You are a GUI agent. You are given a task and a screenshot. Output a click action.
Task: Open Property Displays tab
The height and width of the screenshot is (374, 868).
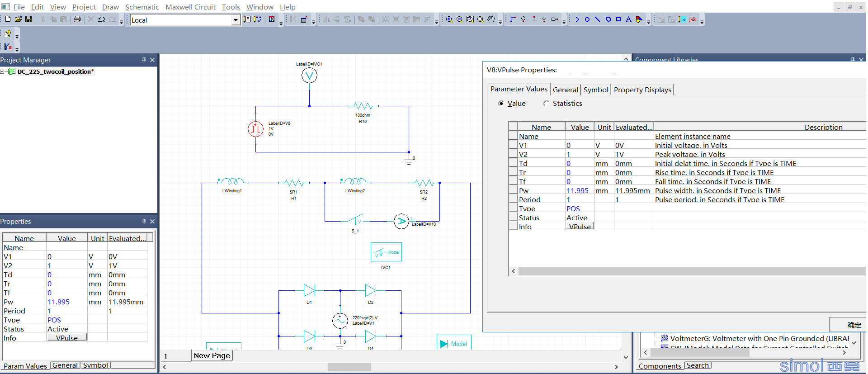pyautogui.click(x=642, y=90)
